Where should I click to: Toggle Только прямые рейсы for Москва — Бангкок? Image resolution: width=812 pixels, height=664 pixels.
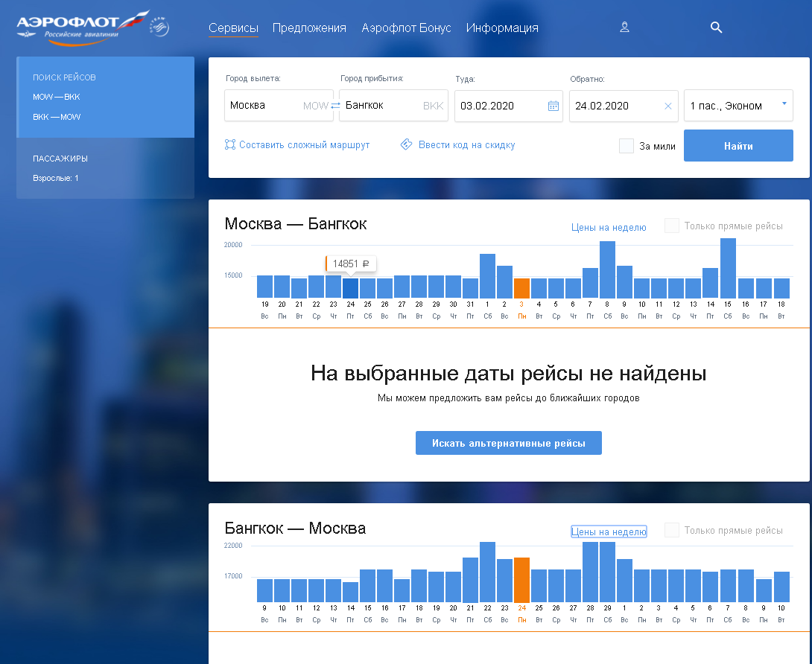click(x=672, y=226)
